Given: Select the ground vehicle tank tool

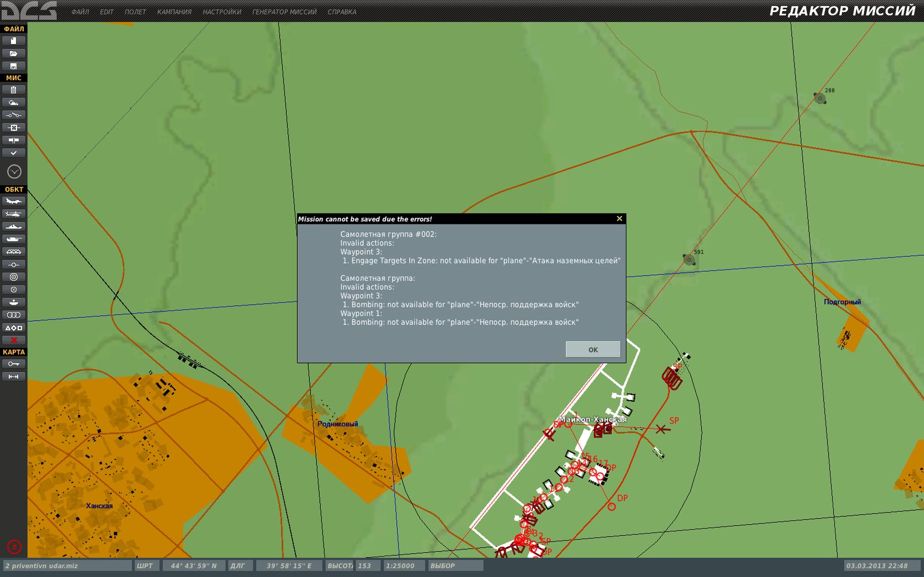Looking at the screenshot, I should click(x=14, y=239).
